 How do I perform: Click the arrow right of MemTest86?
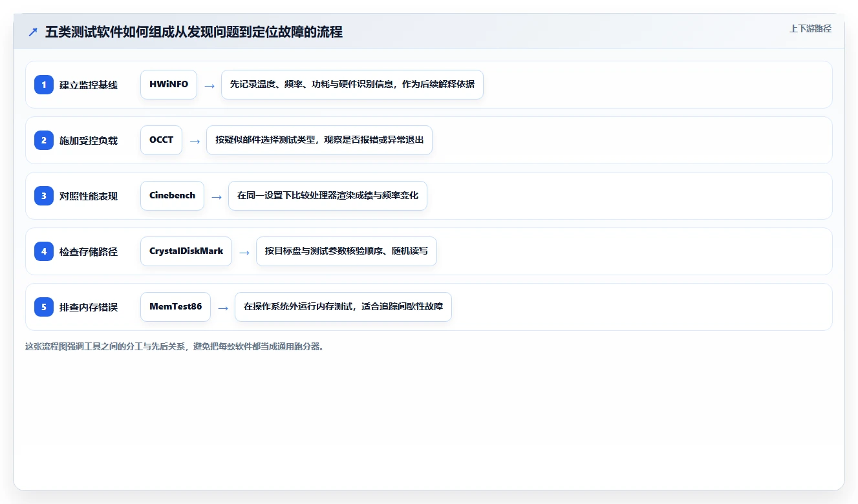(223, 308)
